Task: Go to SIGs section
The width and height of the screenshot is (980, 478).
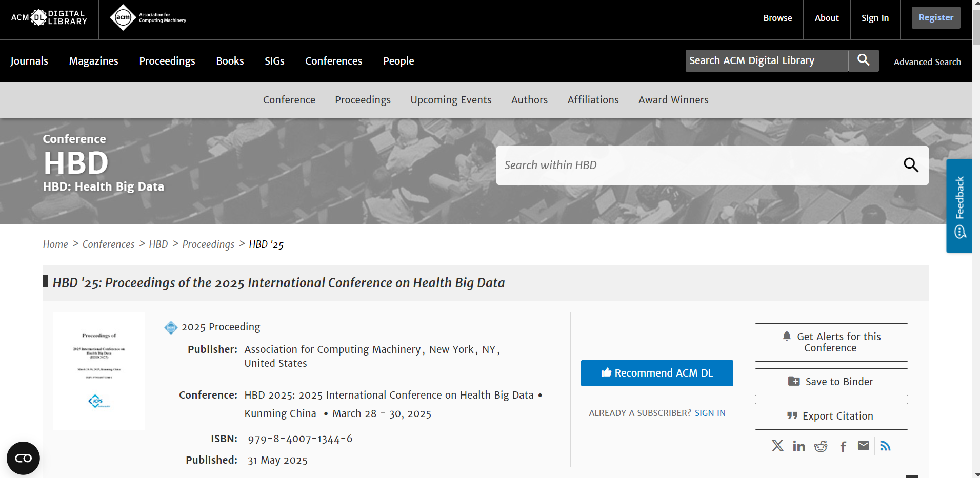Action: coord(274,61)
